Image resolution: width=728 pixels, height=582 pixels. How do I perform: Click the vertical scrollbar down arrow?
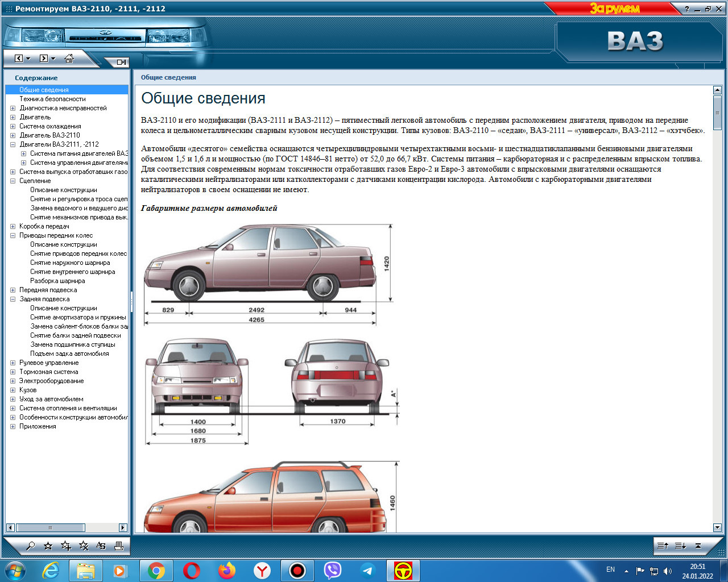tap(717, 527)
